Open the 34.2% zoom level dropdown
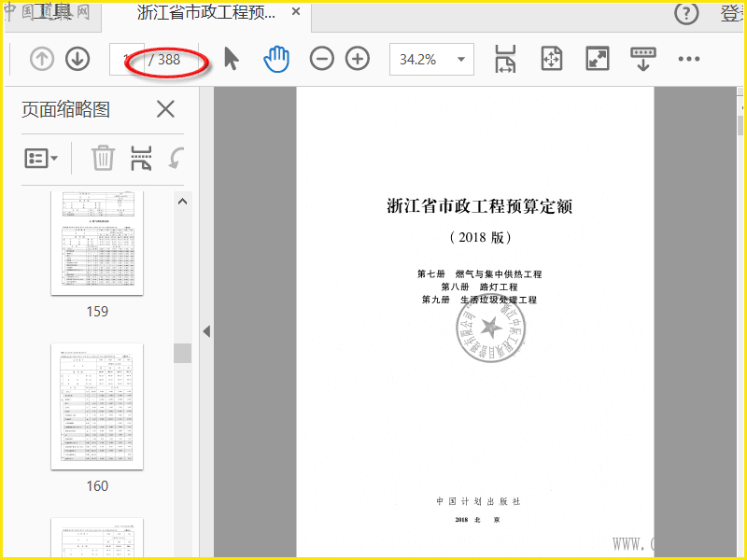 click(x=431, y=59)
